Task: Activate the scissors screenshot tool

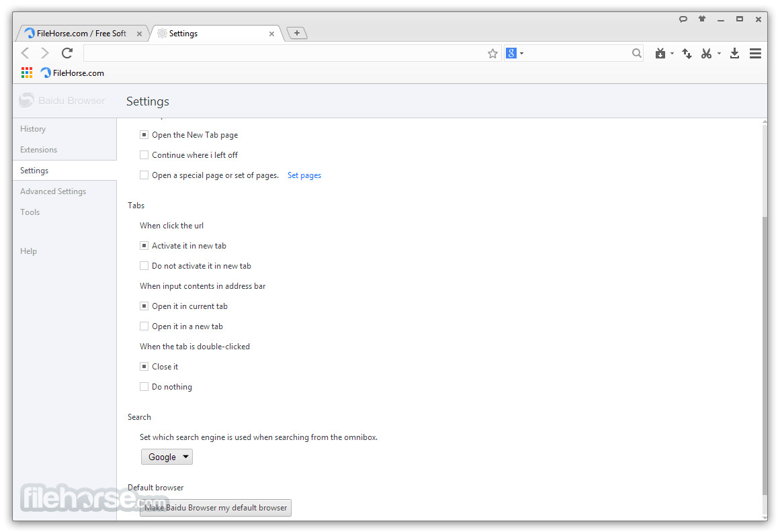Action: click(x=706, y=53)
